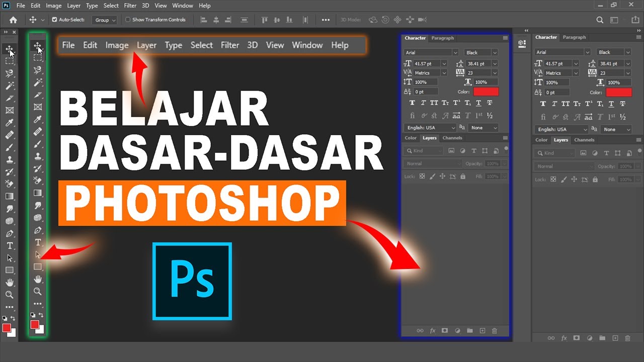The image size is (644, 362).
Task: Select the Crop tool in the main left toolbar
Action: (9, 98)
